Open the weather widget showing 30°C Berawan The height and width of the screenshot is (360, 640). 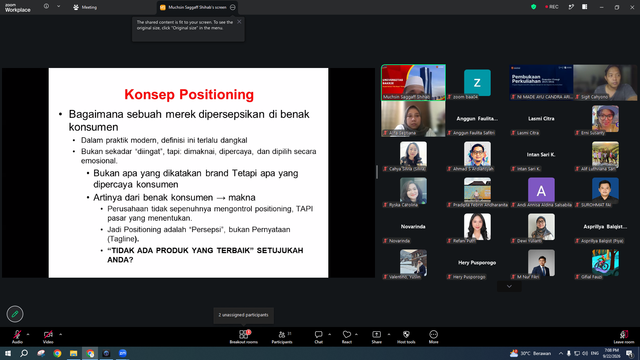[x=531, y=353]
